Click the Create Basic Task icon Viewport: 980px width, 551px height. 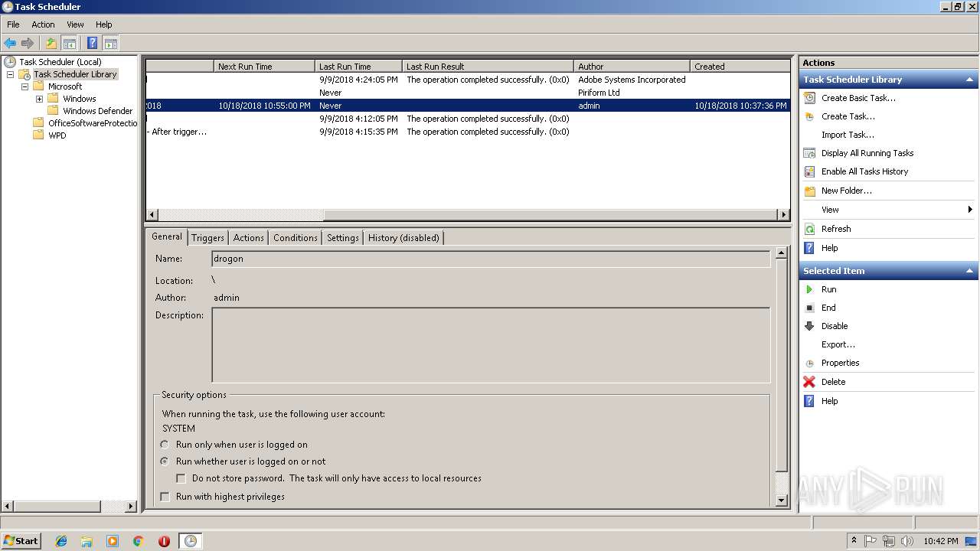click(x=809, y=98)
